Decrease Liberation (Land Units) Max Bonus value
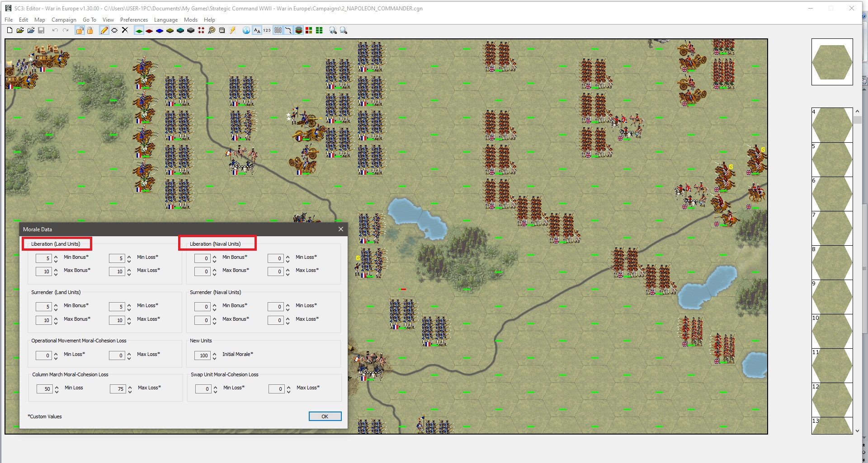 point(56,274)
